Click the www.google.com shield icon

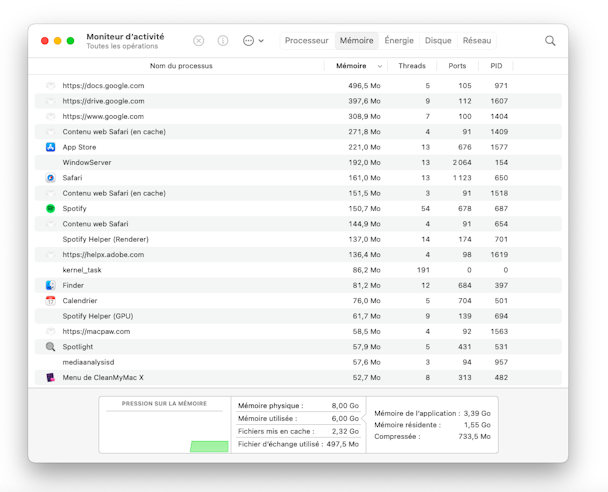tap(50, 116)
